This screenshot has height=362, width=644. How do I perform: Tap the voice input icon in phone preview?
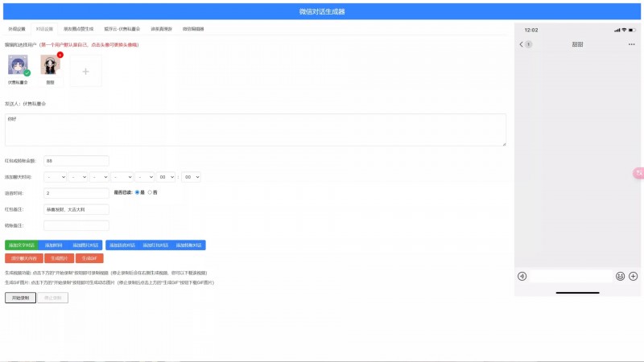[522, 276]
